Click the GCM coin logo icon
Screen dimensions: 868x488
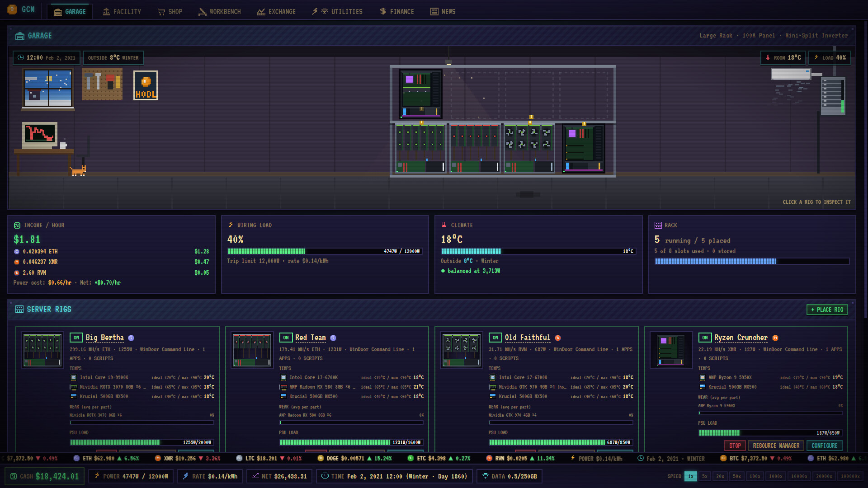(x=12, y=9)
